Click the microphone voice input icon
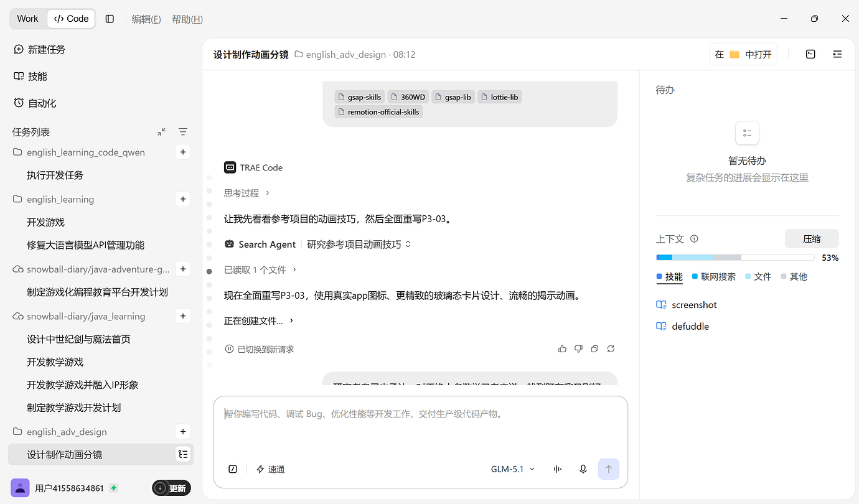Screen dimensions: 859x504 [583, 469]
